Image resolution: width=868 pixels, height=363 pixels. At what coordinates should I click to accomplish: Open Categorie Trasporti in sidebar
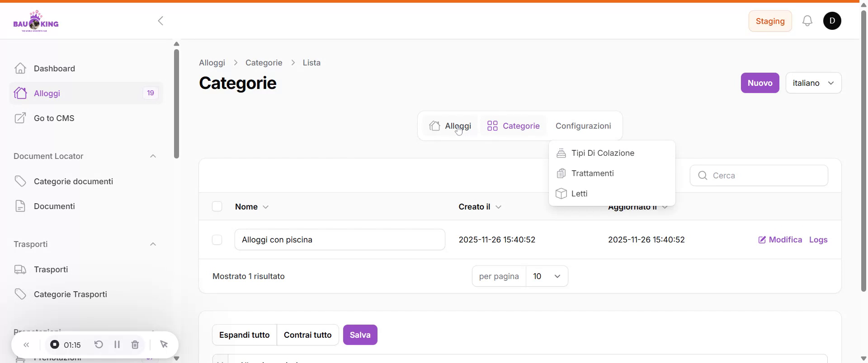pyautogui.click(x=86, y=294)
